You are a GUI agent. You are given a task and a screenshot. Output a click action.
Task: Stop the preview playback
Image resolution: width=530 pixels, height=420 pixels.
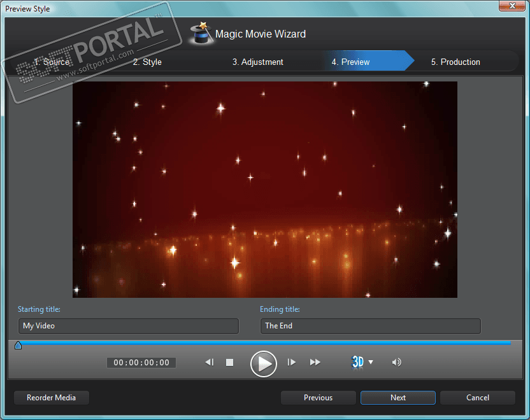click(x=229, y=362)
